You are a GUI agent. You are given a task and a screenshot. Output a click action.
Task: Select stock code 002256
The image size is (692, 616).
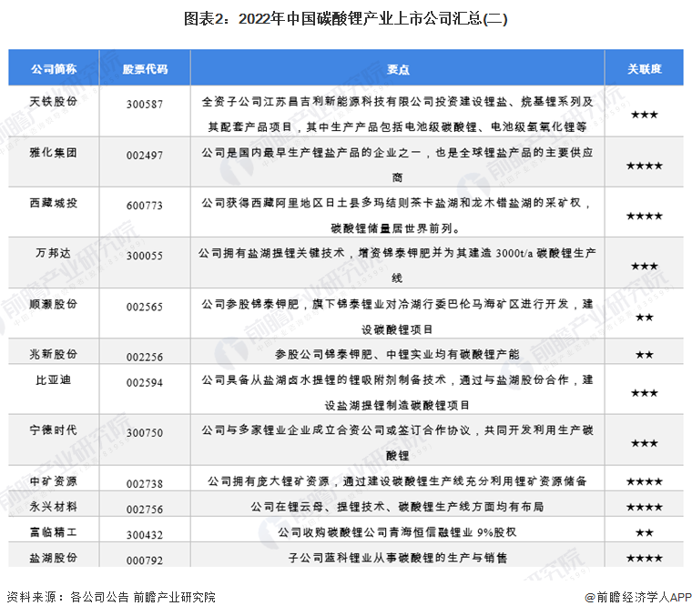pos(145,358)
